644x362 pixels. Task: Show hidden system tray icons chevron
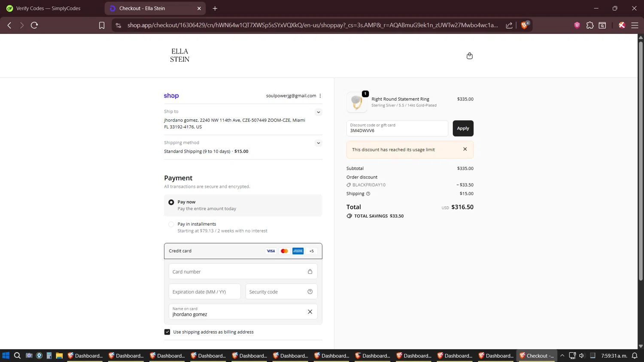pos(562,356)
